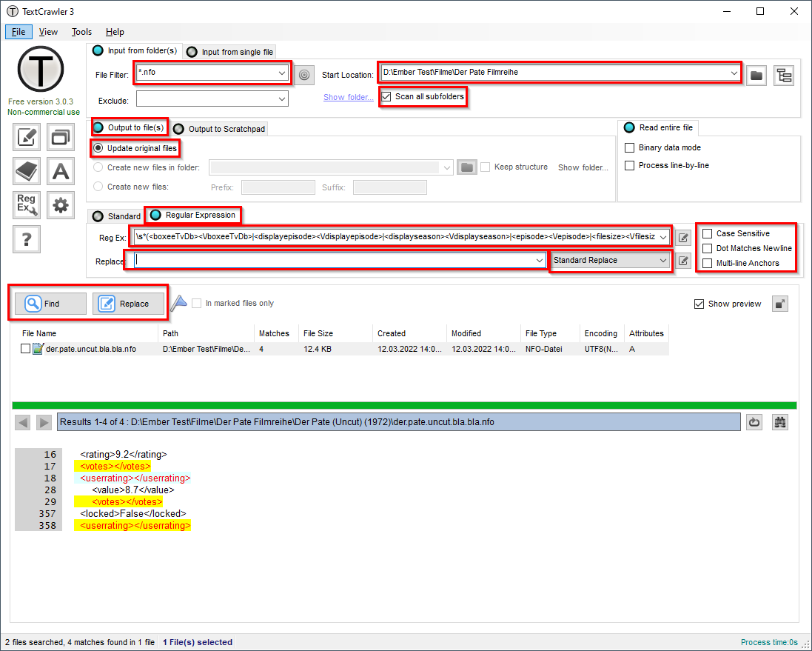Browse for start location folder icon
This screenshot has width=812, height=651.
coord(756,75)
